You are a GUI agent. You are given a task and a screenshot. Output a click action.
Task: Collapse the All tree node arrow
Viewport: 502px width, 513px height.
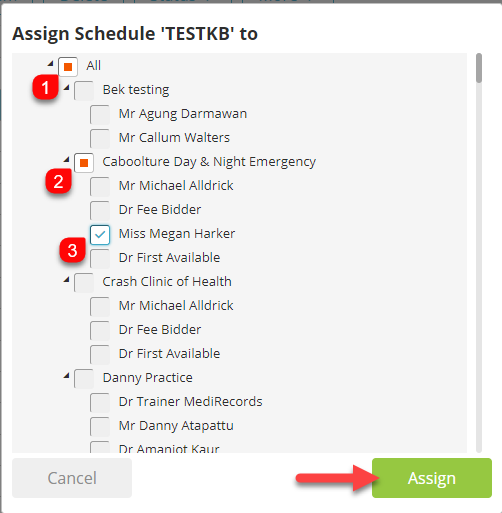point(51,63)
